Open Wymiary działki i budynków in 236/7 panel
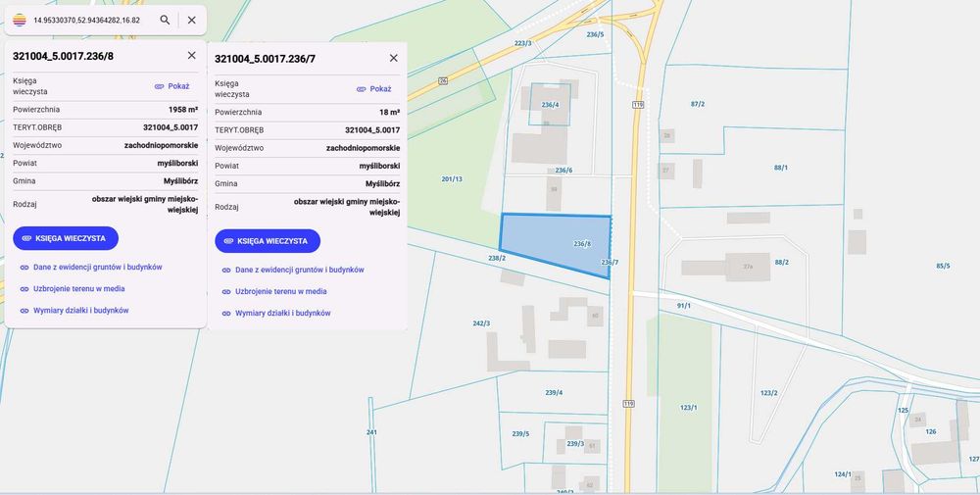This screenshot has height=495, width=980. click(x=275, y=313)
